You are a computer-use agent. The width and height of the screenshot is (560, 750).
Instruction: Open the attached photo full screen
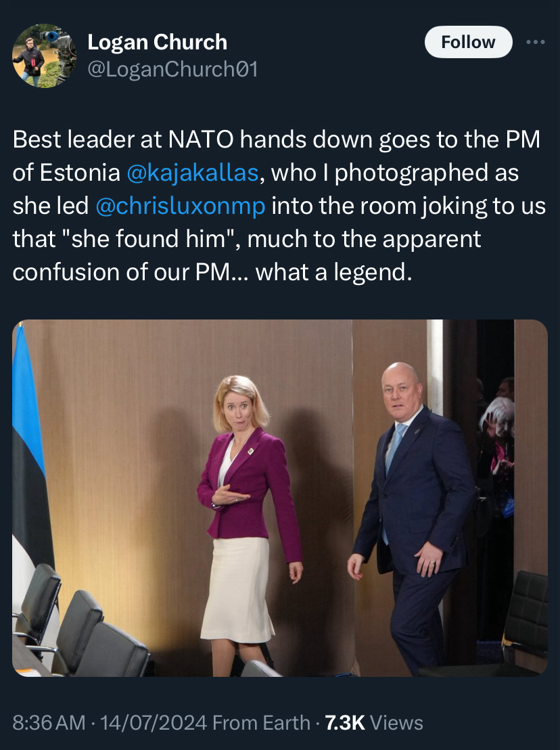280,498
